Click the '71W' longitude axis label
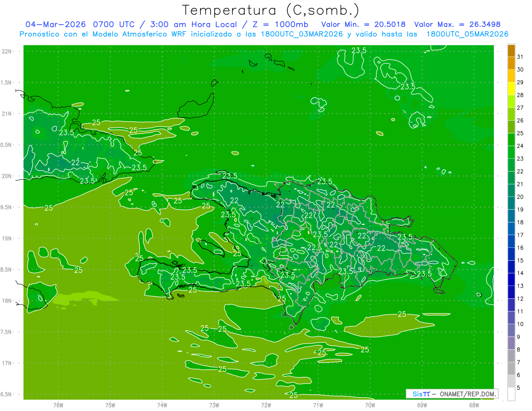The height and width of the screenshot is (411, 532). point(318,404)
